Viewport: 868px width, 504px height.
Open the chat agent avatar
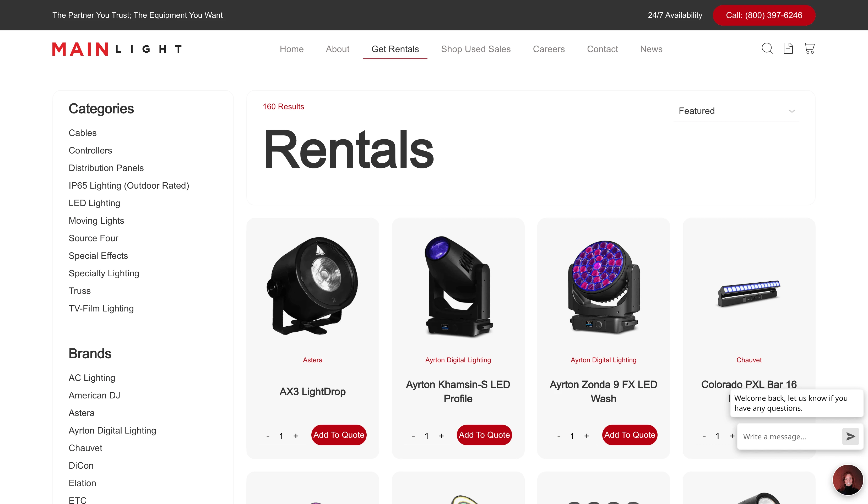848,479
